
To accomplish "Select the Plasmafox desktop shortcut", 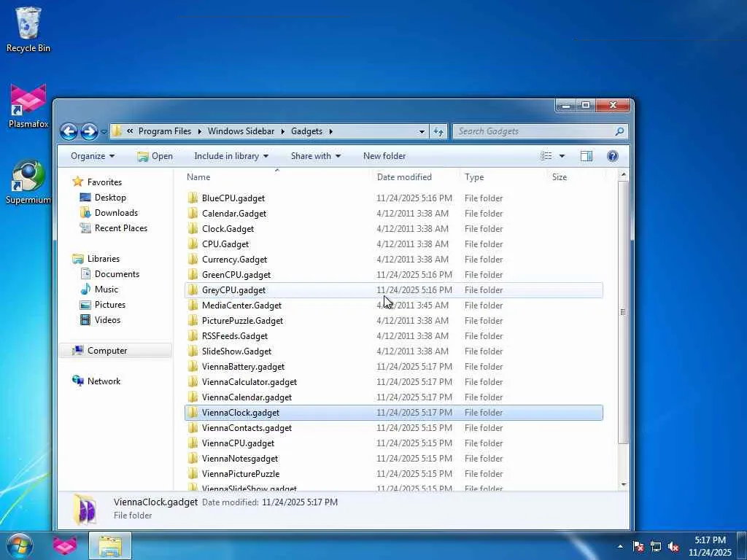I will tap(28, 106).
